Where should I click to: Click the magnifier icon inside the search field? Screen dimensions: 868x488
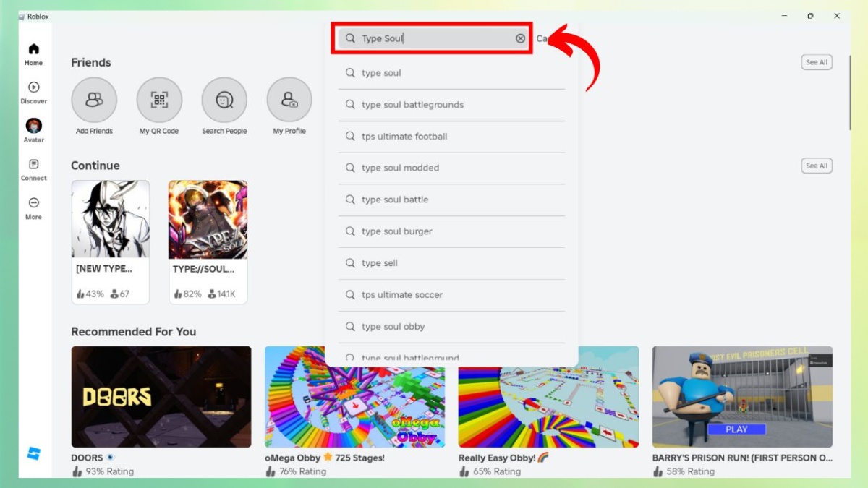coord(350,38)
